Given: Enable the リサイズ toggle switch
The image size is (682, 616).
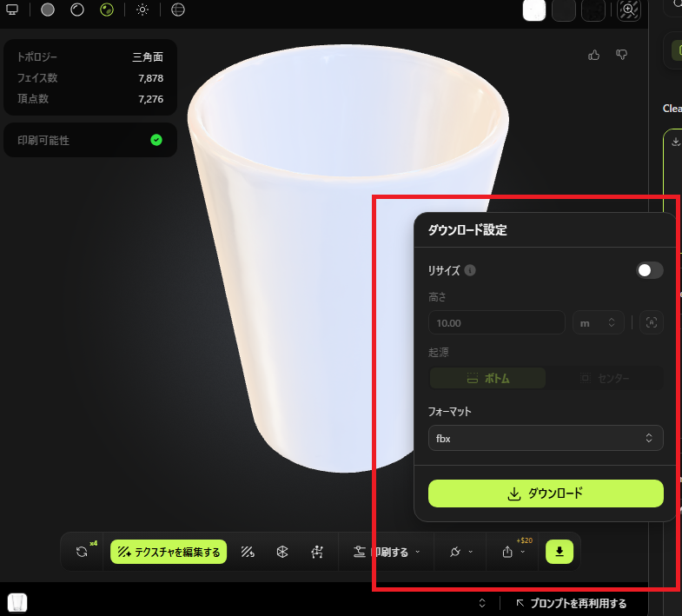Looking at the screenshot, I should pos(649,270).
